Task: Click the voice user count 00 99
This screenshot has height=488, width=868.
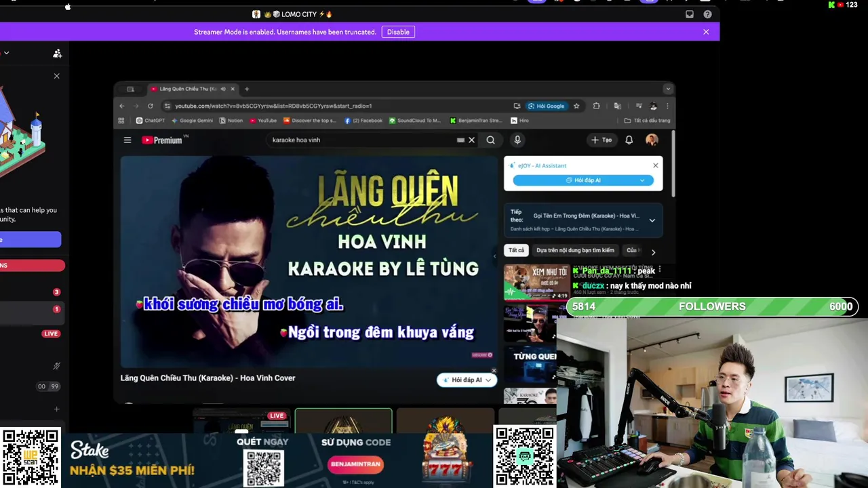Action: pyautogui.click(x=48, y=386)
